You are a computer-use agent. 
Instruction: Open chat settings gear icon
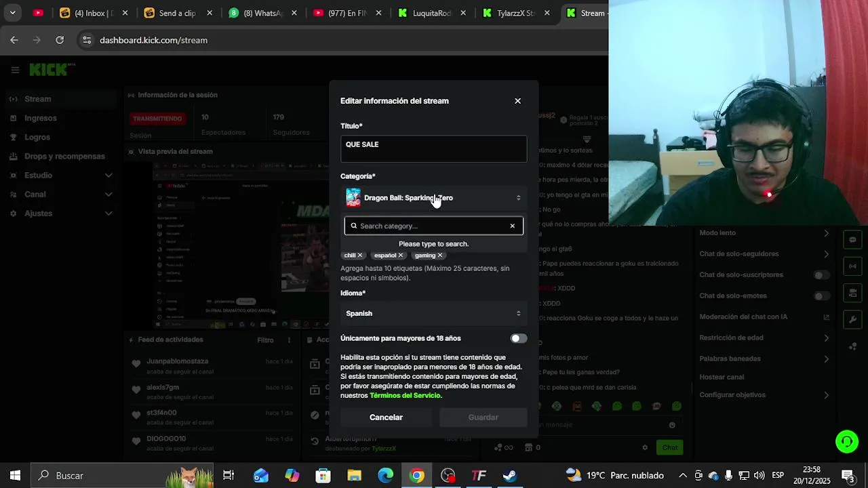click(645, 447)
